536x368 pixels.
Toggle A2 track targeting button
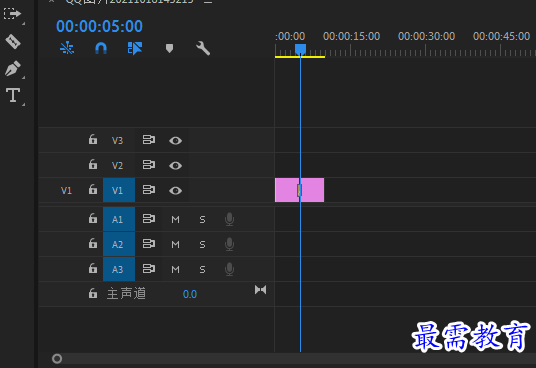(119, 244)
